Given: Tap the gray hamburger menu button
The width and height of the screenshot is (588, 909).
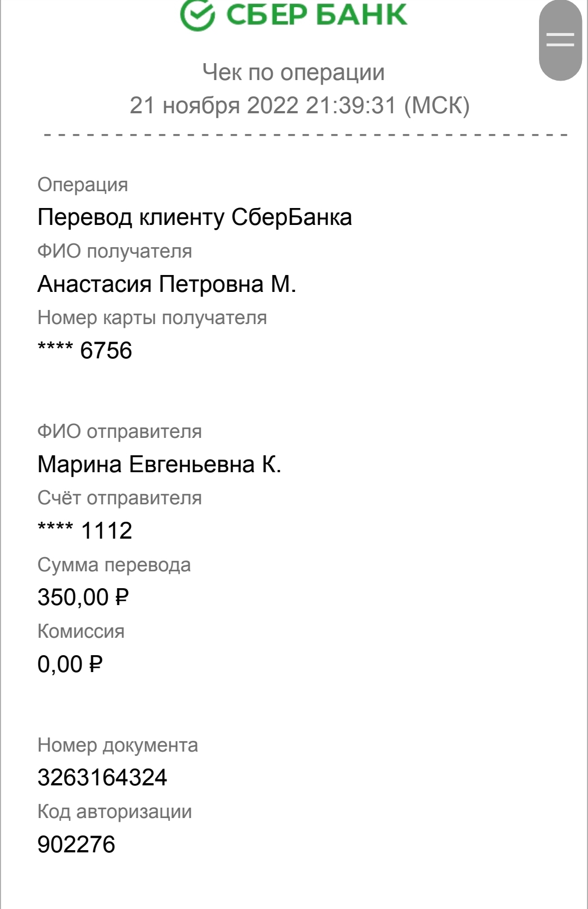Looking at the screenshot, I should 560,40.
